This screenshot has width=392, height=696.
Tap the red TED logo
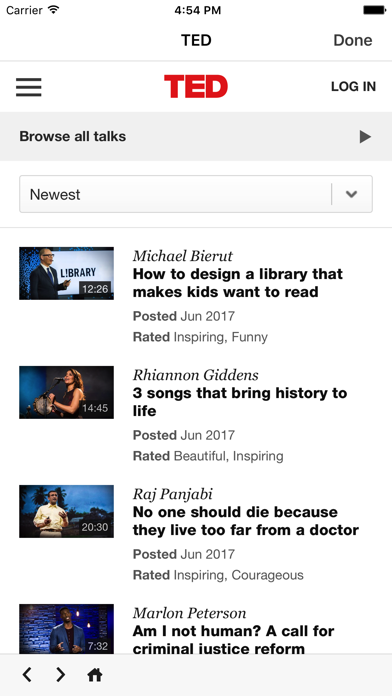(x=196, y=87)
